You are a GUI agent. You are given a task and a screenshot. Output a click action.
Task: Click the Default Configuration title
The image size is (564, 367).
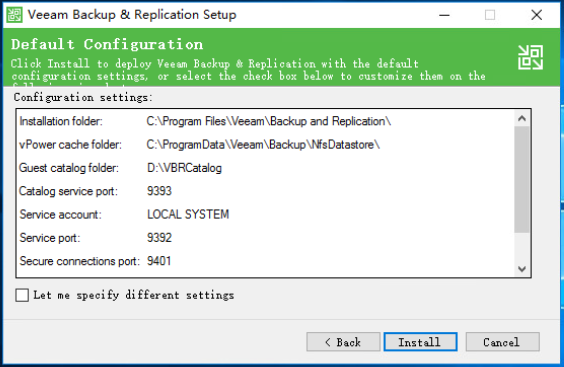107,45
